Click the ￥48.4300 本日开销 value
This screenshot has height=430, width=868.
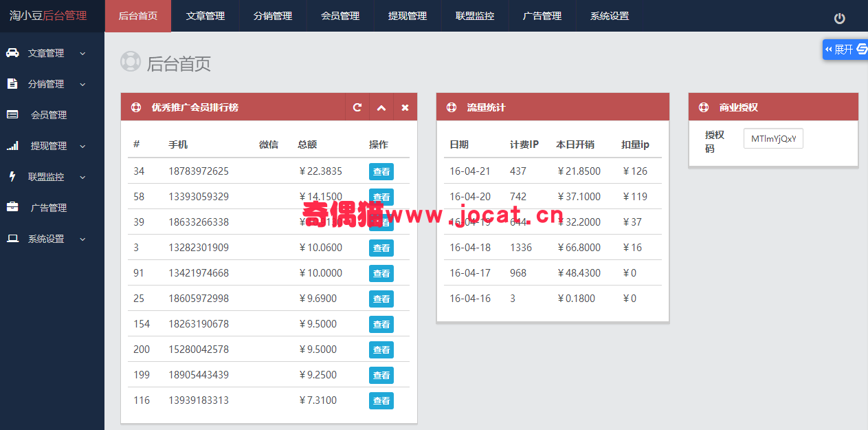tap(578, 272)
